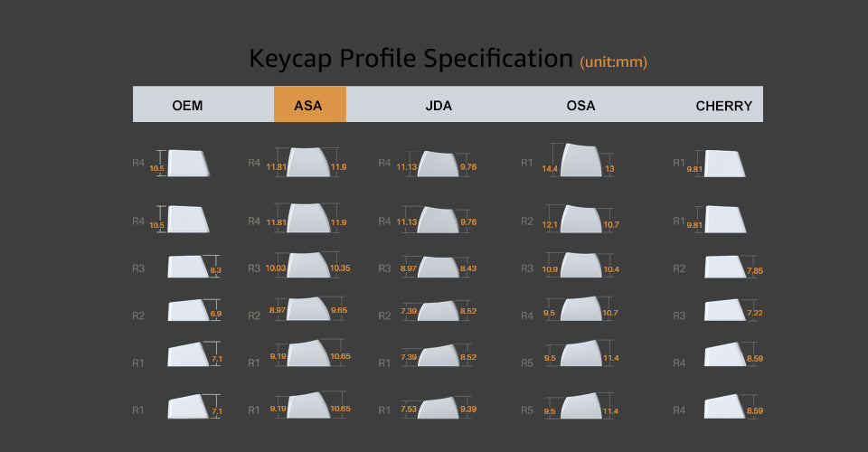
Task: Select the OEM profile tab
Action: pyautogui.click(x=187, y=105)
